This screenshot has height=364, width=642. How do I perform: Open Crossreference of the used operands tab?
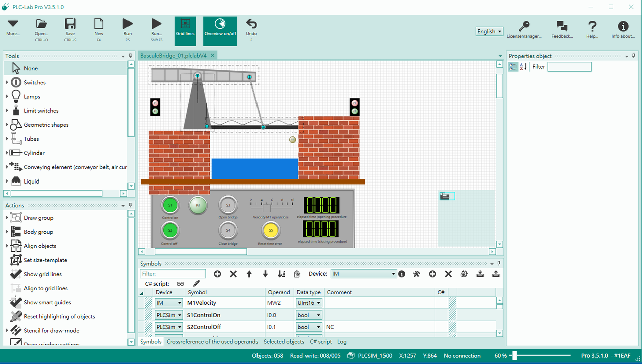212,341
